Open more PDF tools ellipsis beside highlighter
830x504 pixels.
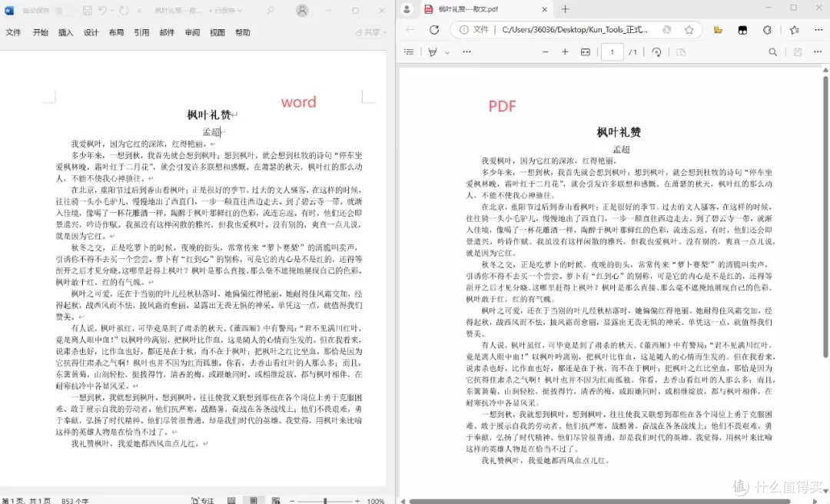coord(466,52)
